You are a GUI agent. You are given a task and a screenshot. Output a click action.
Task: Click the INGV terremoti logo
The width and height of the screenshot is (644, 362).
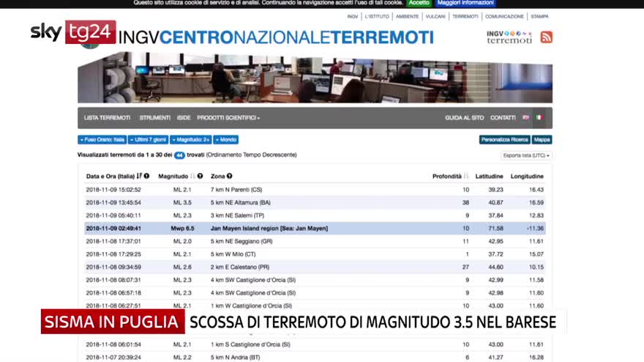pyautogui.click(x=509, y=37)
